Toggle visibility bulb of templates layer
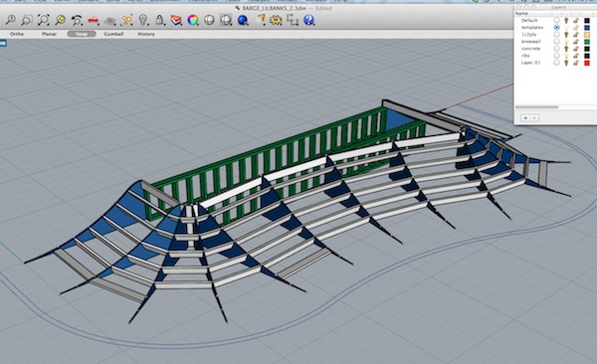597x364 pixels. pos(566,28)
